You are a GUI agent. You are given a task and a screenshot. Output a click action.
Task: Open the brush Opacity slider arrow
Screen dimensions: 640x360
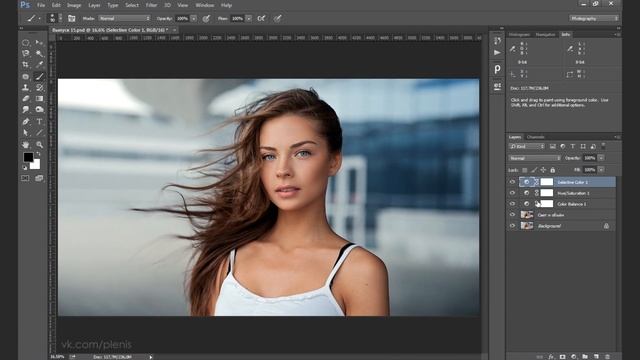(193, 18)
